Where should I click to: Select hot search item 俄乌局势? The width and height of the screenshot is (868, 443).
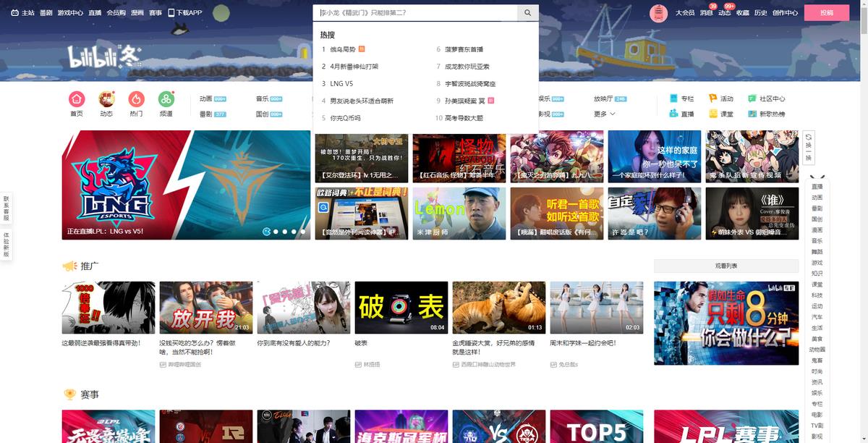(343, 49)
